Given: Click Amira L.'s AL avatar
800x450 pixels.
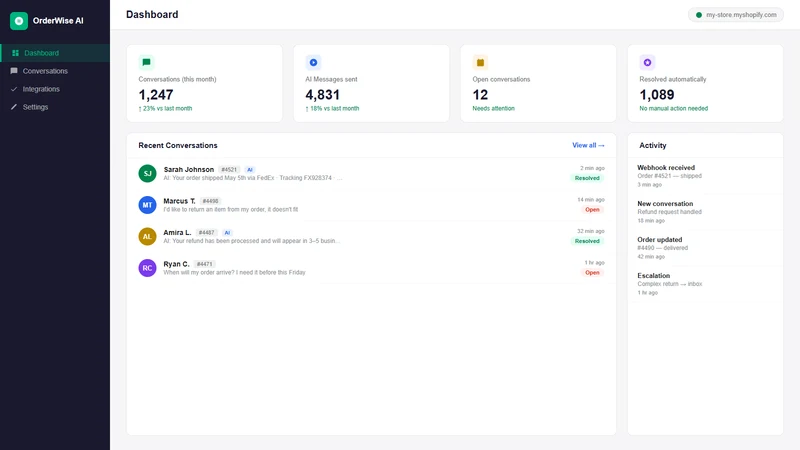Looking at the screenshot, I should click(147, 237).
